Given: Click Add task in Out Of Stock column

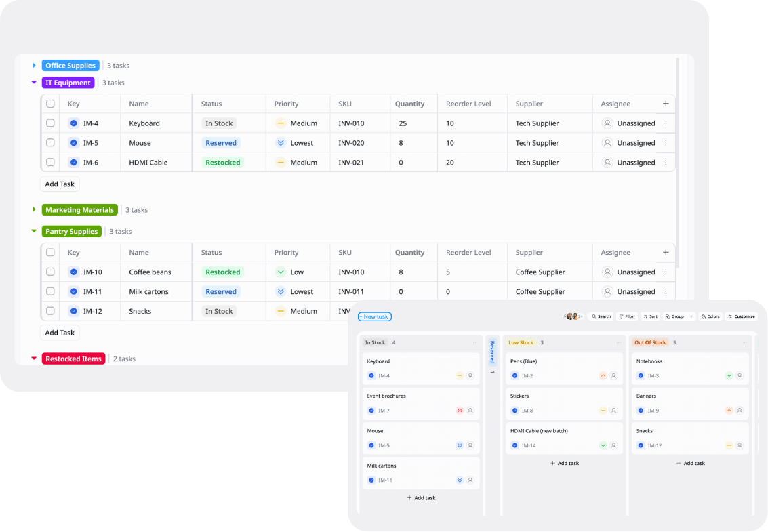Looking at the screenshot, I should (691, 463).
